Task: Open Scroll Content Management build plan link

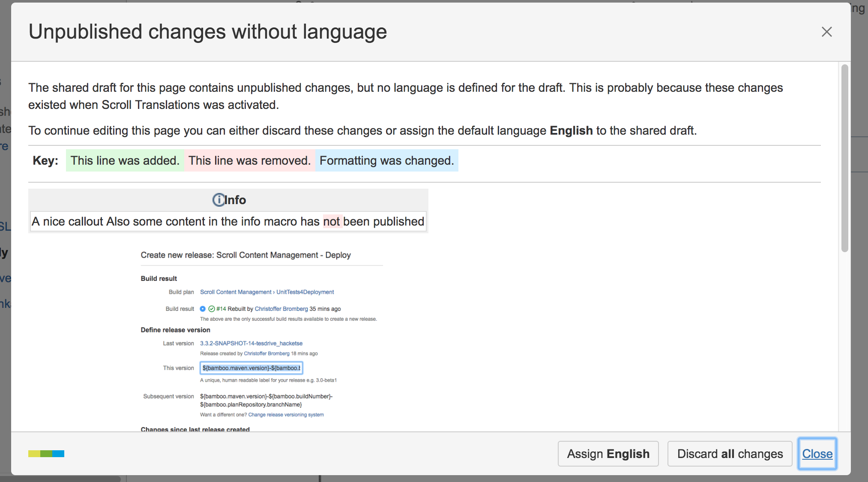Action: pyautogui.click(x=236, y=292)
